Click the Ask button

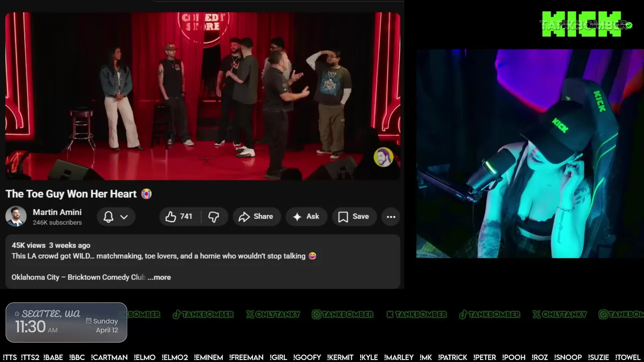coord(306,217)
